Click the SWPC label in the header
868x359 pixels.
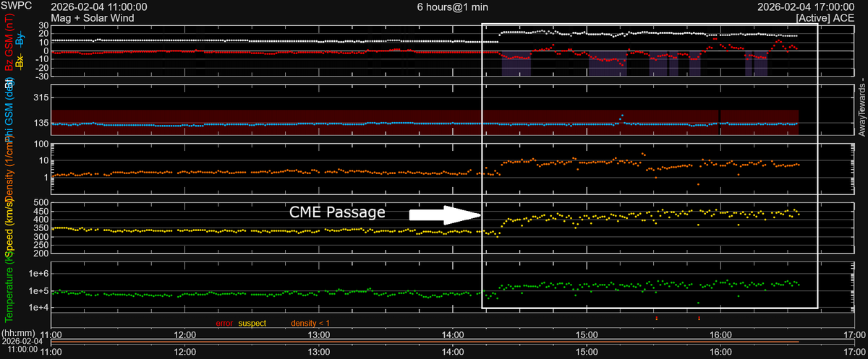tap(15, 6)
